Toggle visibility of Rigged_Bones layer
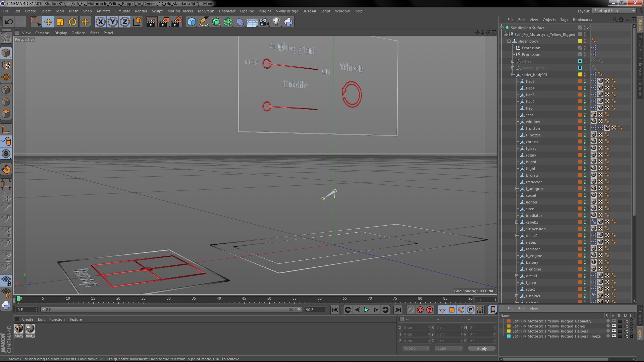Viewport: 644px width, 362px height. click(x=614, y=326)
